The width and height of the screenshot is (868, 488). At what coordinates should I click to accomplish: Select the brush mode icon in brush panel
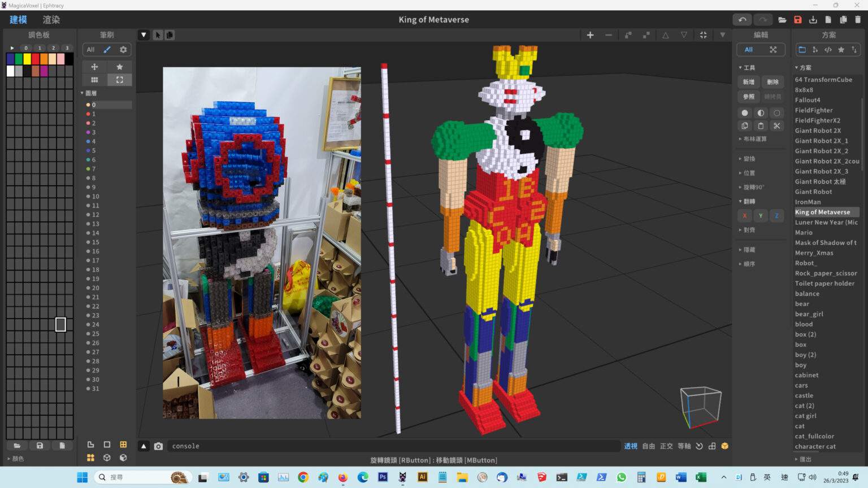coord(107,50)
